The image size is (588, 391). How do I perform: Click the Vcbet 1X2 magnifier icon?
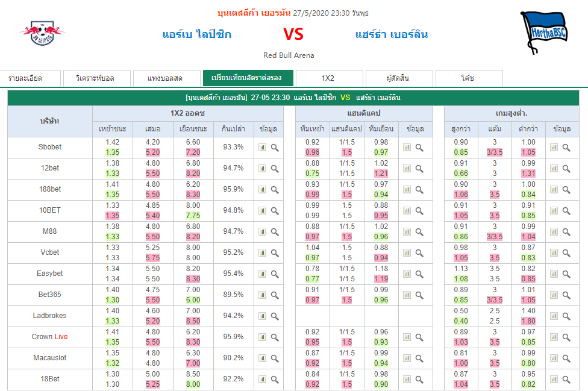tap(275, 253)
